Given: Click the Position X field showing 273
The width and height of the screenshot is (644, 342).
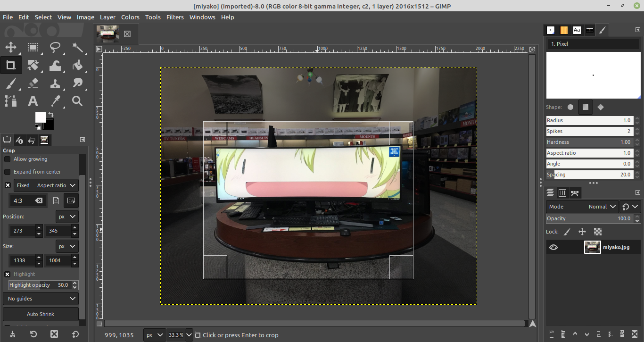Looking at the screenshot, I should [23, 231].
